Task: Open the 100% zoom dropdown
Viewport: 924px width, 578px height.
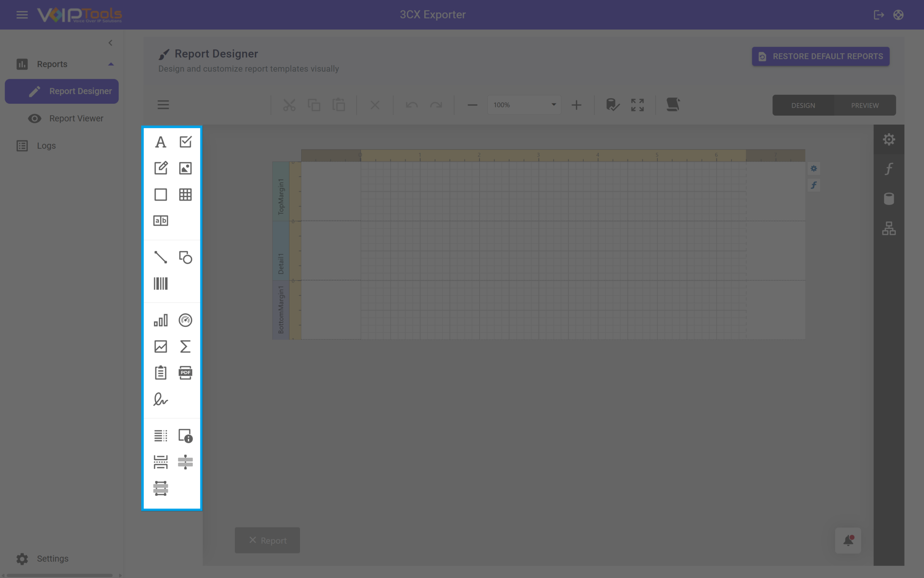Action: pyautogui.click(x=524, y=105)
